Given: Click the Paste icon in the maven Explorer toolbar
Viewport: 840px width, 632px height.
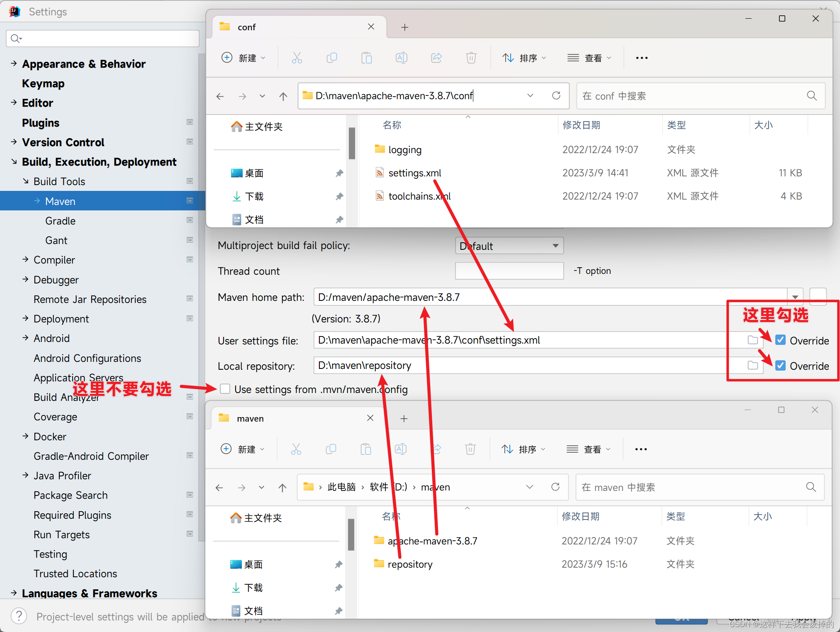Looking at the screenshot, I should pyautogui.click(x=365, y=449).
